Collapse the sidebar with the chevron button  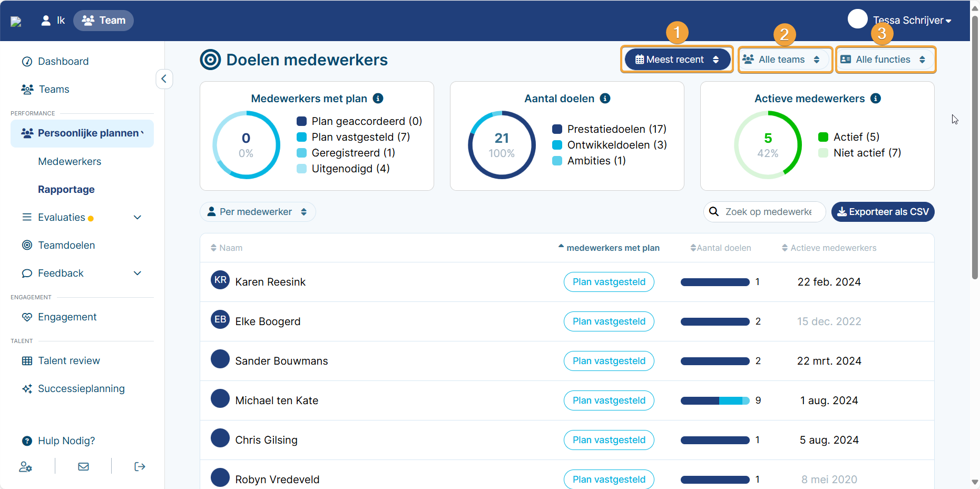tap(164, 79)
